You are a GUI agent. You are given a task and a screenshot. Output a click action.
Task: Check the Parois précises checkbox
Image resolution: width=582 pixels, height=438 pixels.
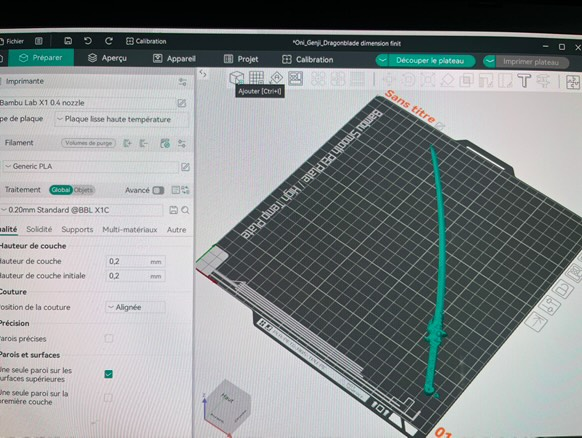click(x=108, y=338)
